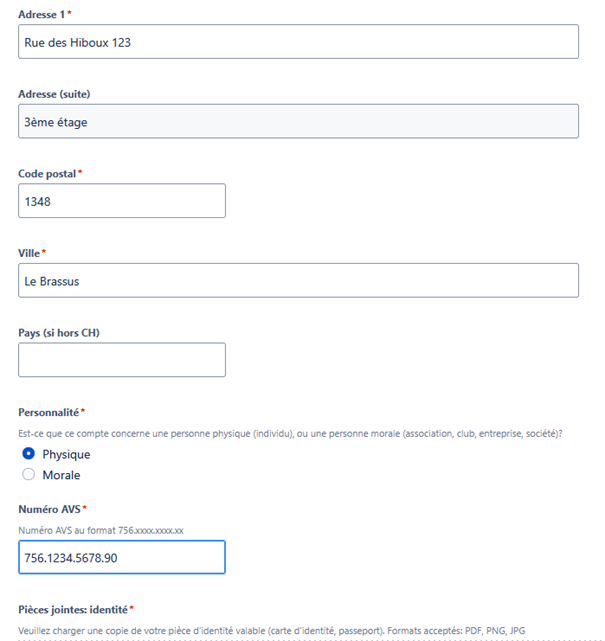
Task: Click the 'Pièces jointes: identité' heading
Action: (x=73, y=609)
